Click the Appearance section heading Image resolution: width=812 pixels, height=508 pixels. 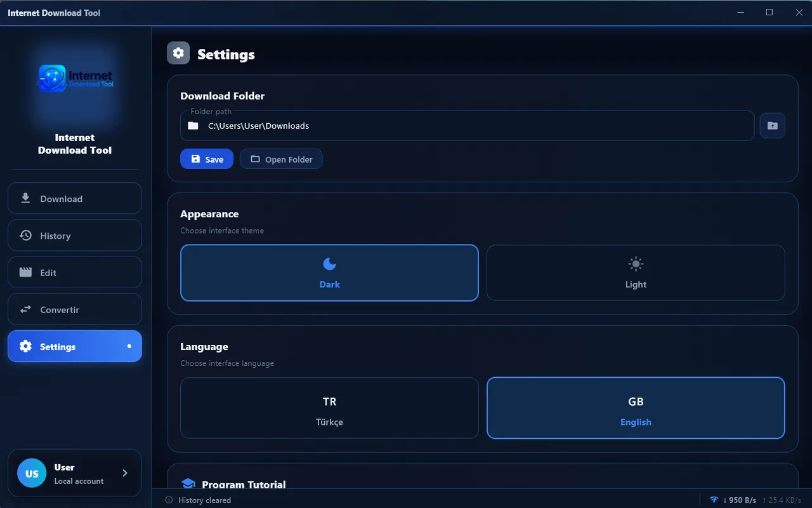[209, 214]
